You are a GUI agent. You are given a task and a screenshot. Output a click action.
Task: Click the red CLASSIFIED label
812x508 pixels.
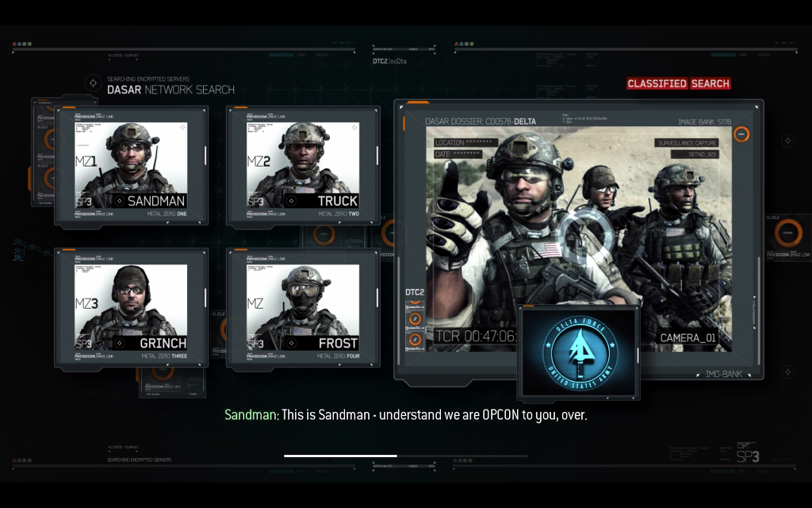pos(657,83)
